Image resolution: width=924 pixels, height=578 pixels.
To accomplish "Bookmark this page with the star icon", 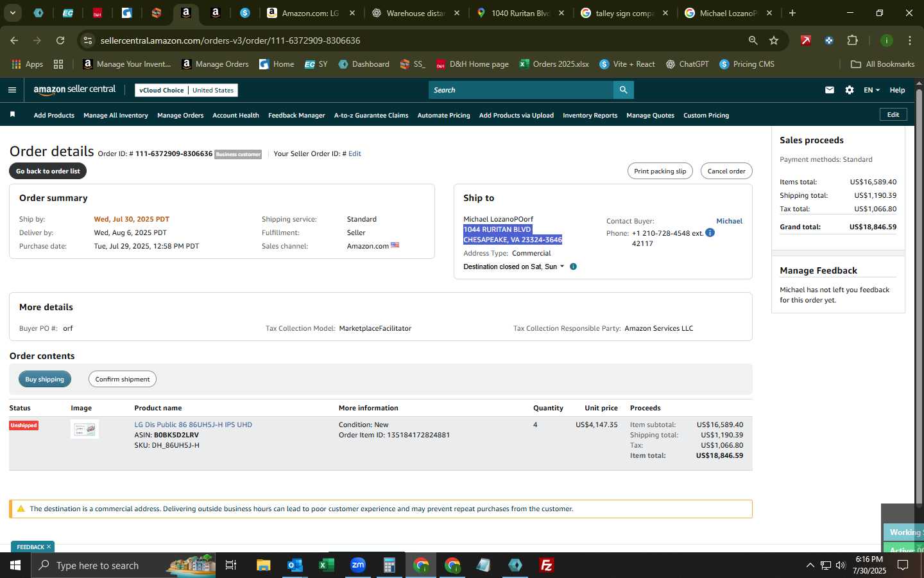I will click(x=774, y=40).
